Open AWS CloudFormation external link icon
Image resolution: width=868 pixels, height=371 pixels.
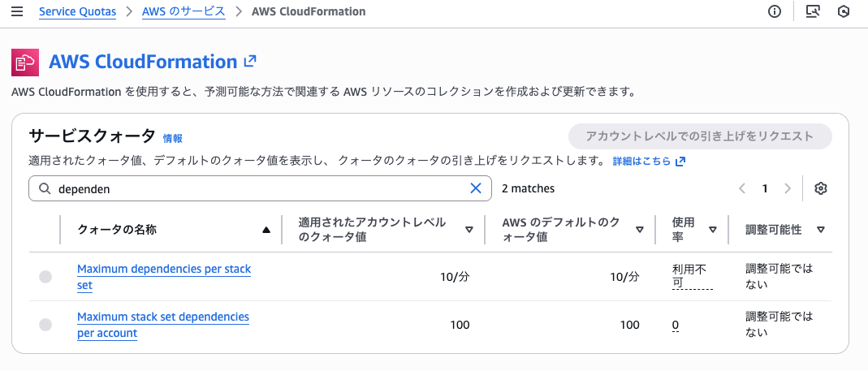251,61
